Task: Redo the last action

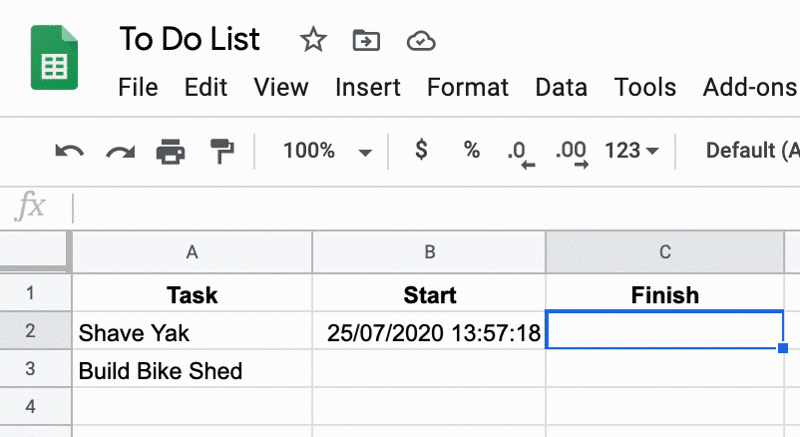Action: coord(120,151)
